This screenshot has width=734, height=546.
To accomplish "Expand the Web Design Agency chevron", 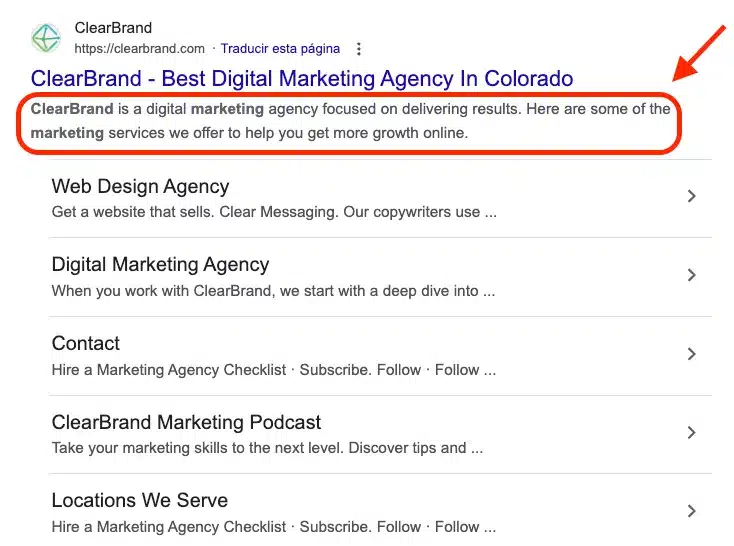I will (691, 196).
